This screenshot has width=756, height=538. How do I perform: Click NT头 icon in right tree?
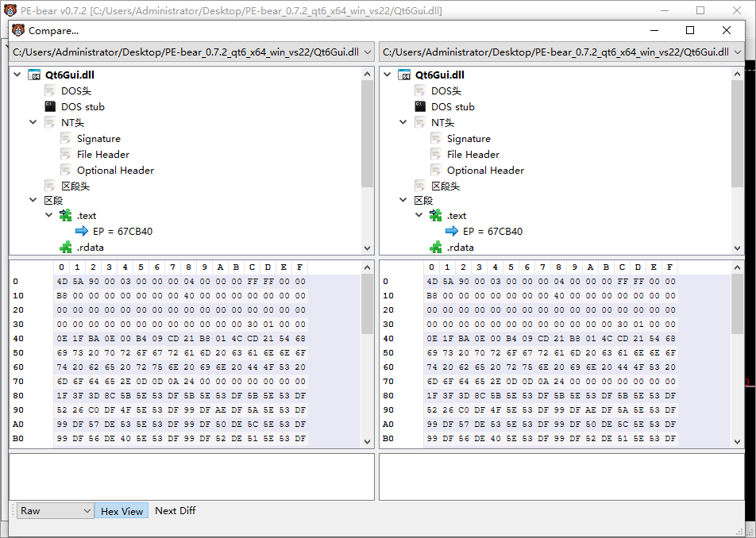coord(420,122)
